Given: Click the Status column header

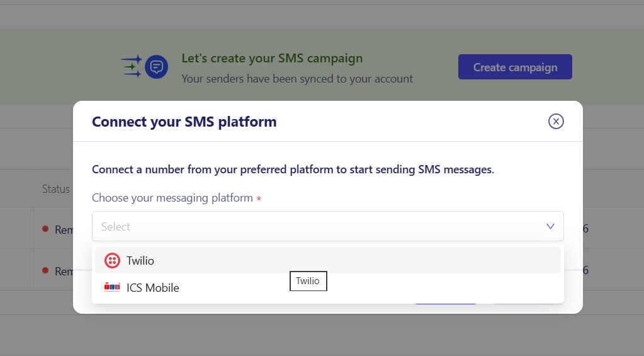Looking at the screenshot, I should tap(56, 189).
